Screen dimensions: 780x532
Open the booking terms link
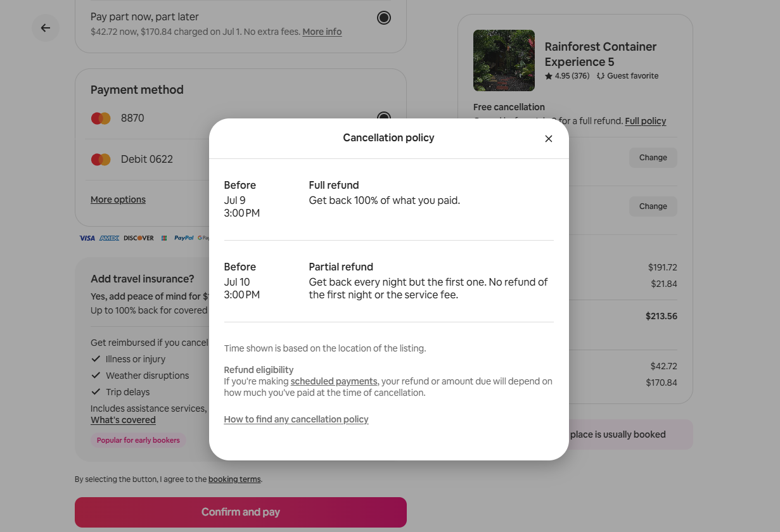point(234,479)
